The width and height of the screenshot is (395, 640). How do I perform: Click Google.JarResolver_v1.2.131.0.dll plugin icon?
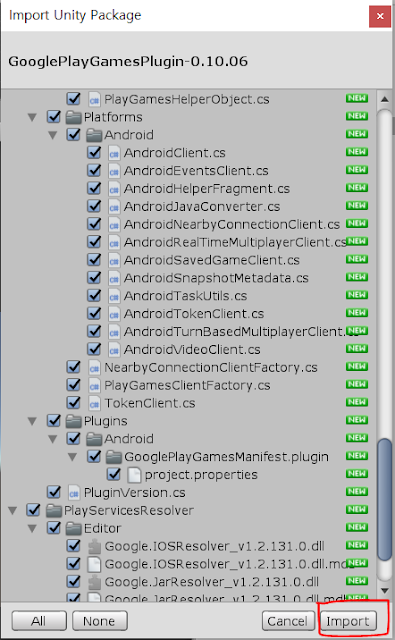[x=94, y=582]
